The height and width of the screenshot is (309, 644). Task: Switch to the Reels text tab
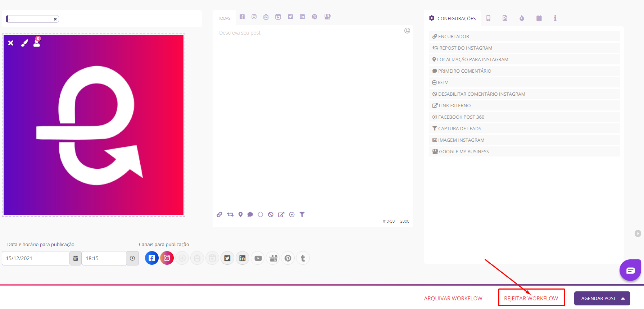click(x=278, y=17)
